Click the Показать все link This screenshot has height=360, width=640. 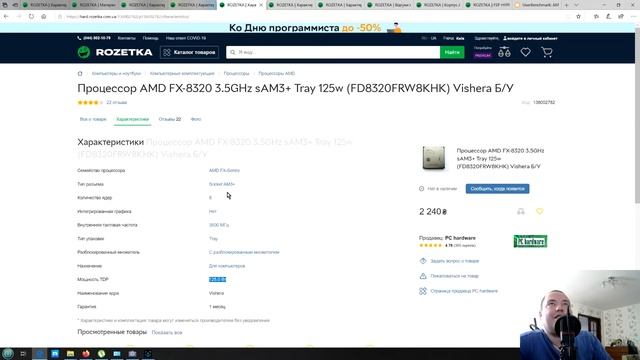[167, 333]
